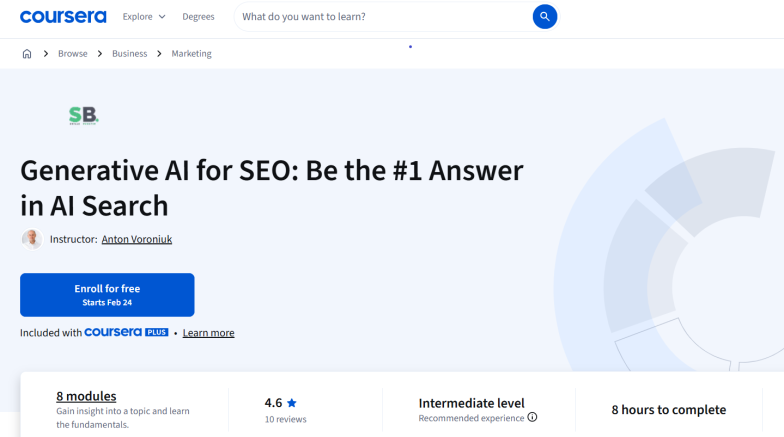Click the blue search magnifier button
This screenshot has height=437, width=784.
coord(545,17)
